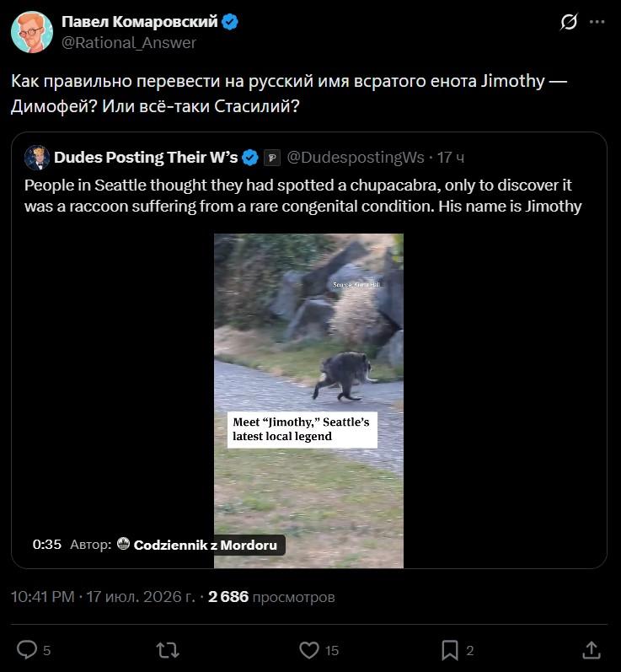This screenshot has height=672, width=621.
Task: Click the share upload icon
Action: point(592,650)
